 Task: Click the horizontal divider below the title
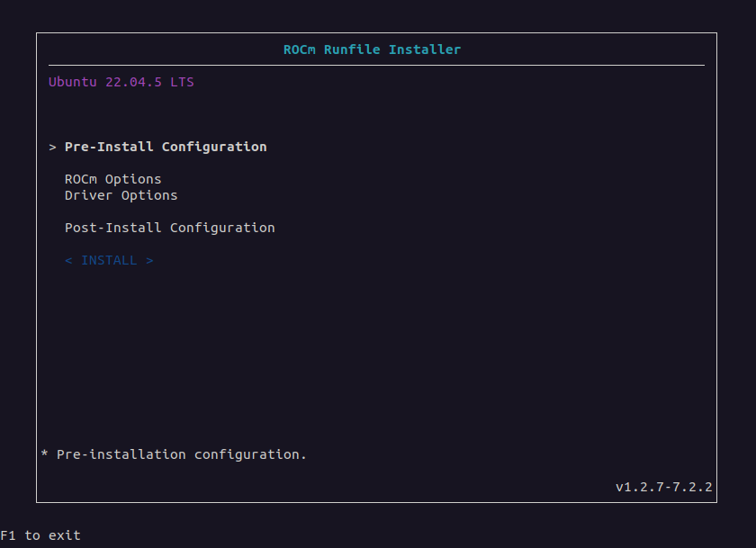(376, 65)
